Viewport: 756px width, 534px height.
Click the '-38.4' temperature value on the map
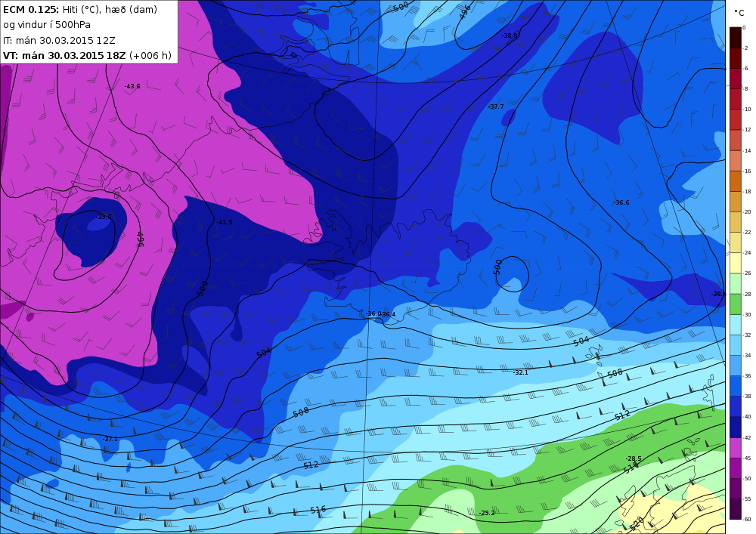click(x=718, y=295)
